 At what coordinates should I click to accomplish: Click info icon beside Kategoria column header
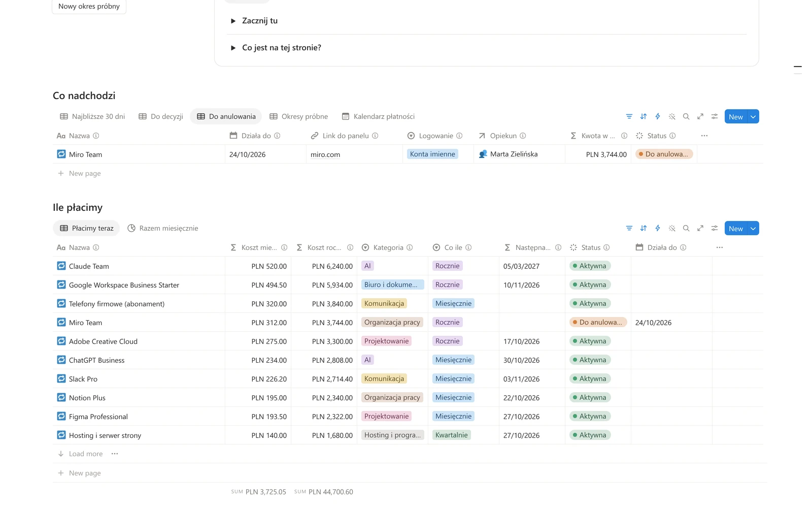pos(410,247)
